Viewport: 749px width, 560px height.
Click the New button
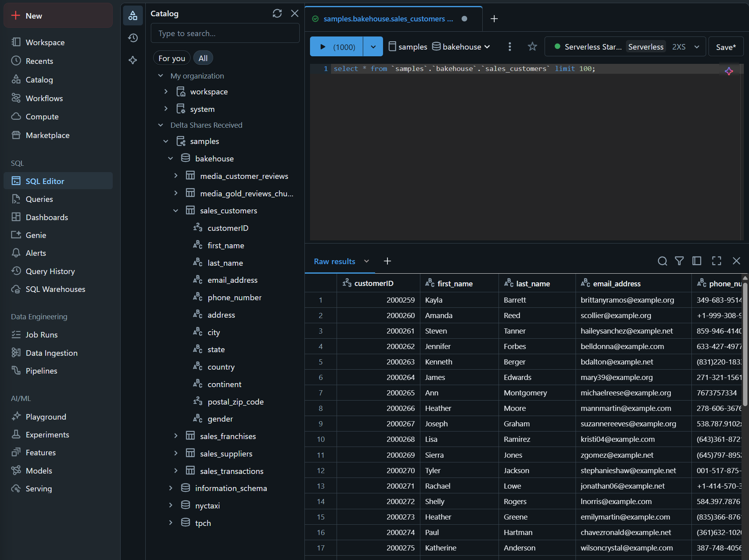[58, 16]
